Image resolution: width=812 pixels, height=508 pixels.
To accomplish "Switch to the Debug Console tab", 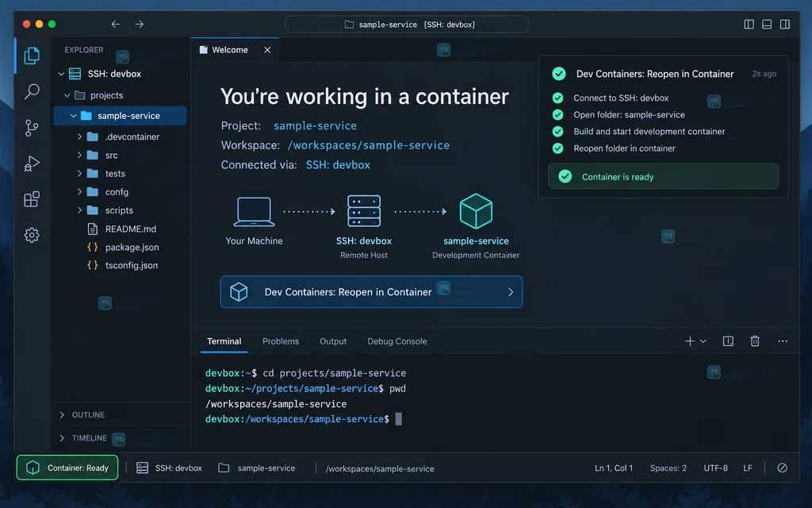I will point(397,341).
